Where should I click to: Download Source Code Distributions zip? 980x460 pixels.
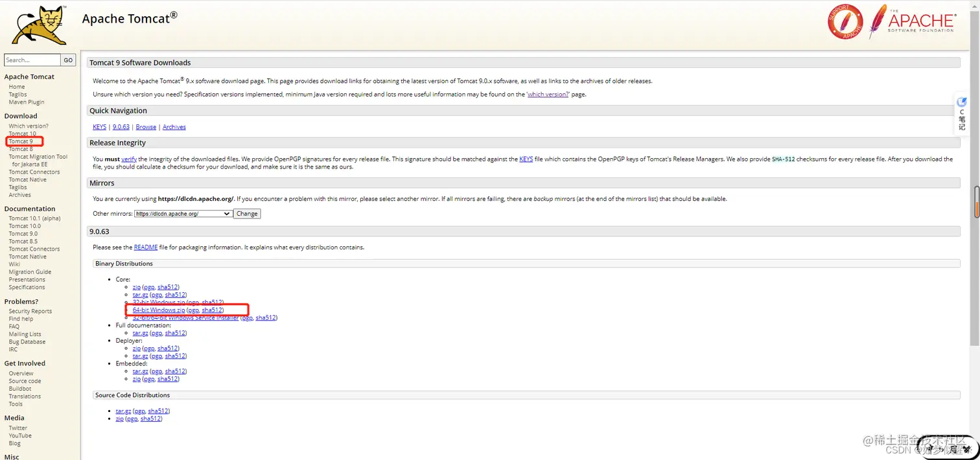tap(120, 419)
